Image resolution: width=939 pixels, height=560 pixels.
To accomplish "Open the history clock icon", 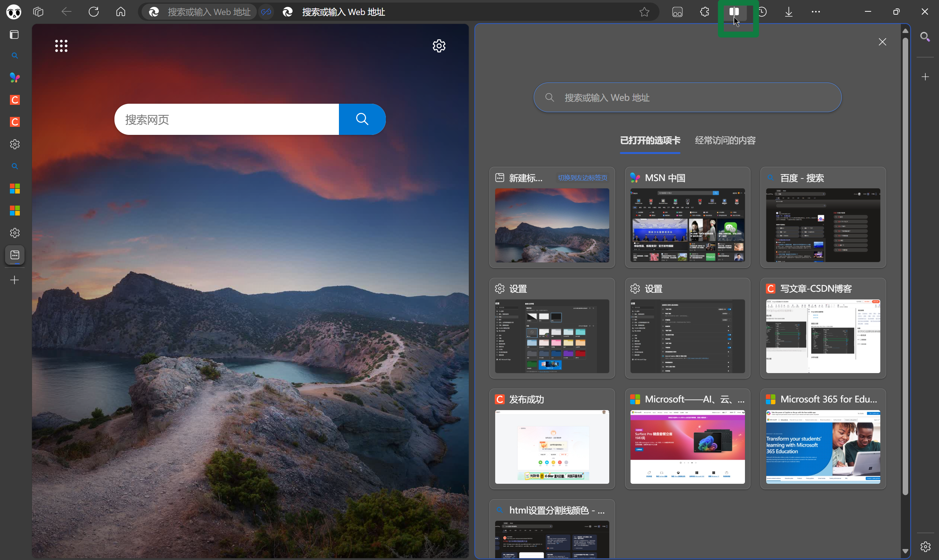I will (762, 12).
